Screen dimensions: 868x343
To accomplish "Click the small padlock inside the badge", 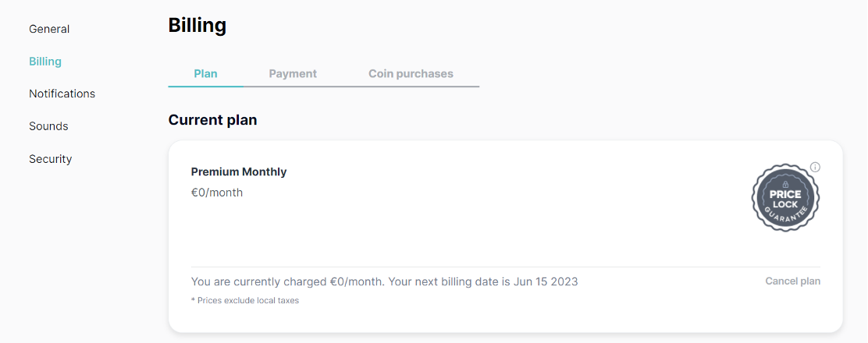I will pos(785,182).
